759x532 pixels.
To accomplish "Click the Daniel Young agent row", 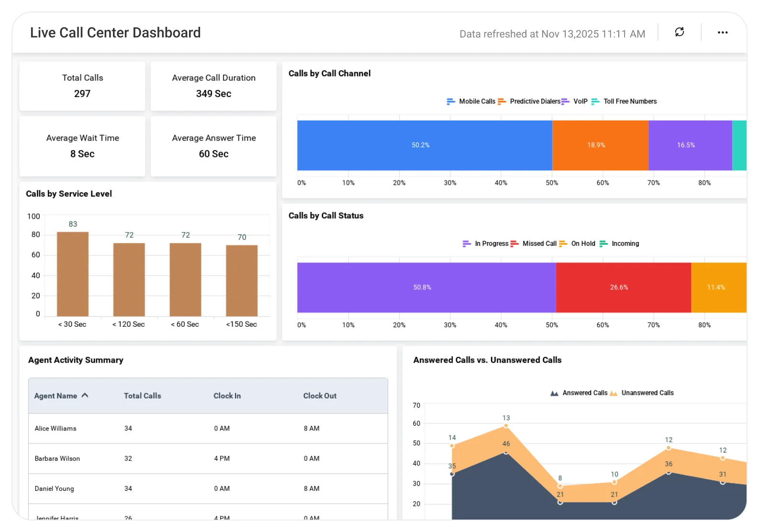I will pos(208,488).
